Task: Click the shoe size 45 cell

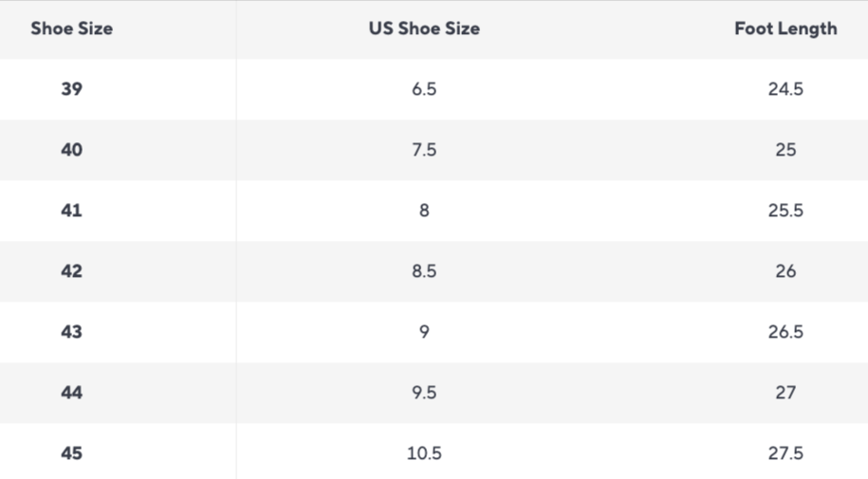Action: tap(71, 453)
